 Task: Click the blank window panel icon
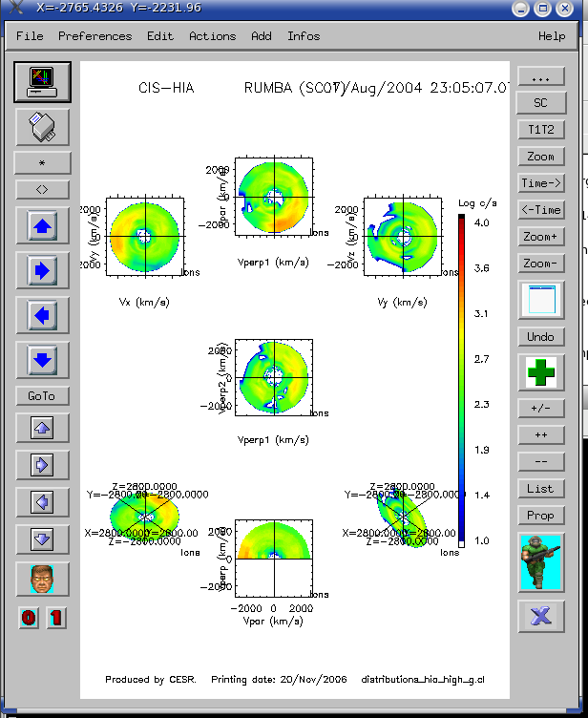[x=540, y=300]
